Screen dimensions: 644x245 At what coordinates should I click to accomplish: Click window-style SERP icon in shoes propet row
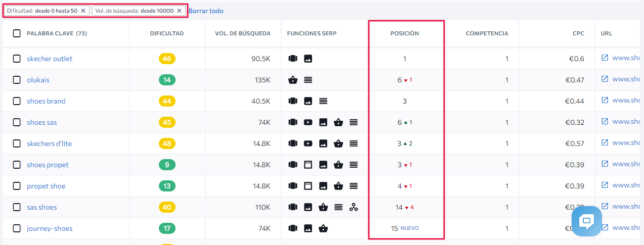(x=308, y=165)
